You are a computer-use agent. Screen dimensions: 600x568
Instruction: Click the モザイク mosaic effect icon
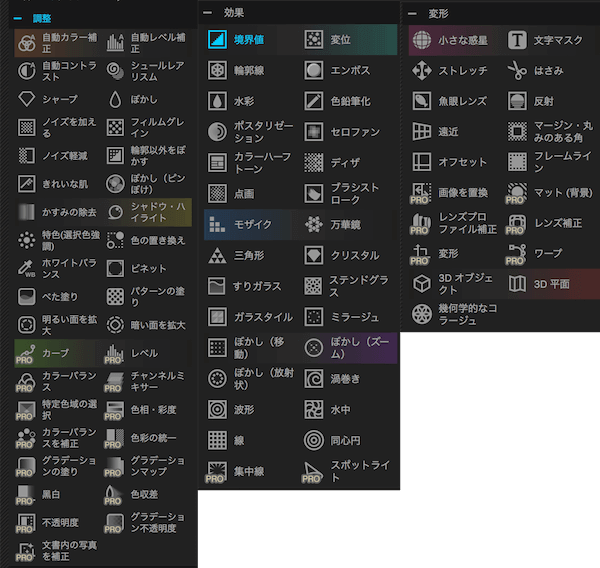(x=217, y=224)
